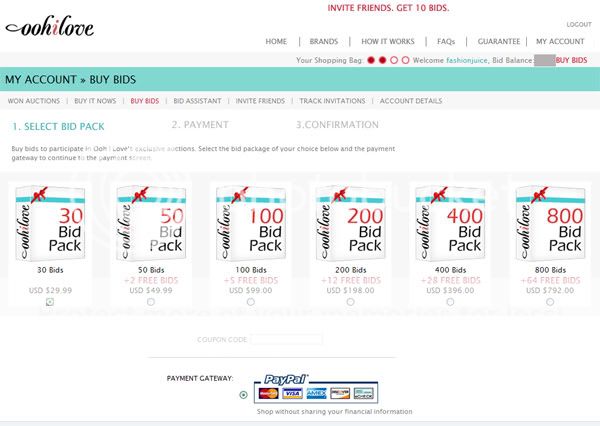Screen dimensions: 600x426
Task: Click the Coupon Code input field
Action: [x=285, y=340]
